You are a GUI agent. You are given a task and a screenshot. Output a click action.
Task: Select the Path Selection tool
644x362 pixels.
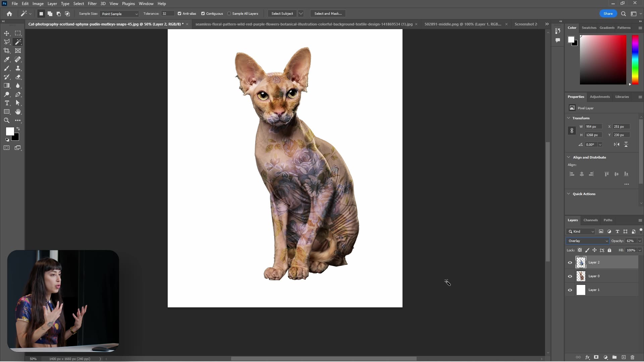pyautogui.click(x=18, y=103)
